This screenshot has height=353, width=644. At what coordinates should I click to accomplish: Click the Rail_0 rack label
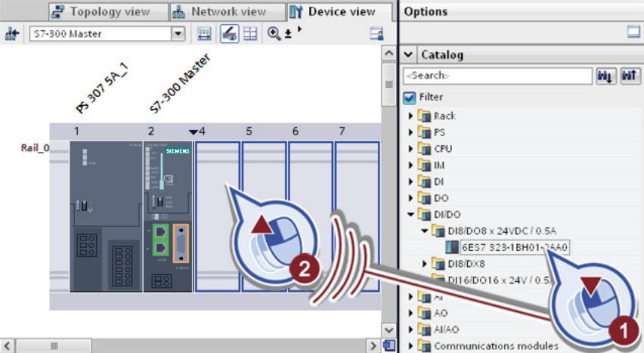coord(35,147)
